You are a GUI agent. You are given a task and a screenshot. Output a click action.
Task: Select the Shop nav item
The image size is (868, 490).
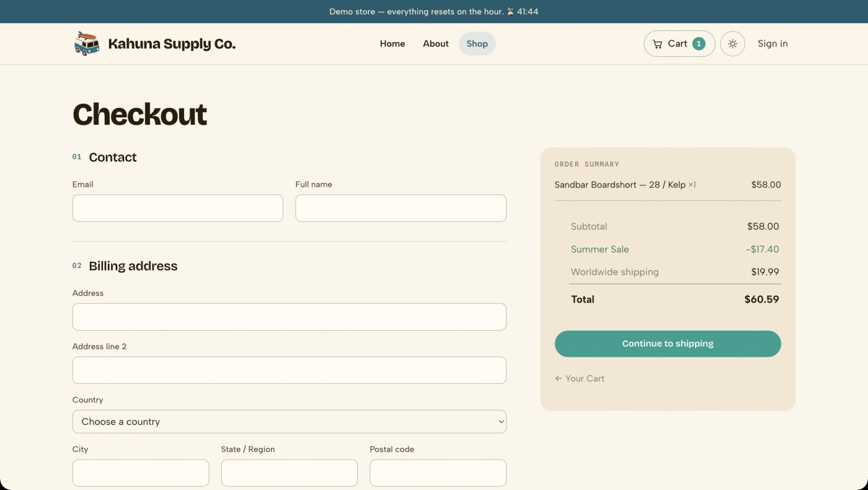pos(477,44)
